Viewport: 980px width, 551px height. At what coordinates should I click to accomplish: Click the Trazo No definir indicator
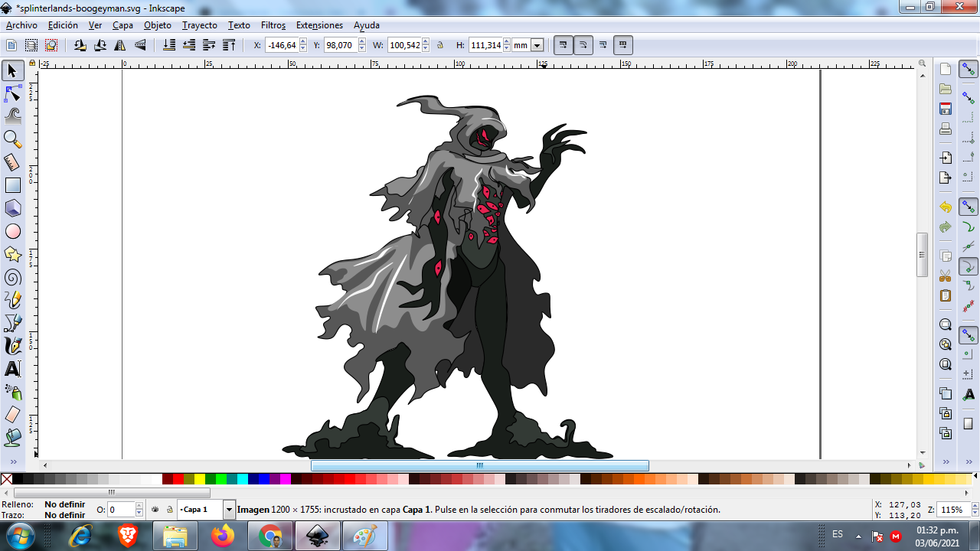point(64,515)
